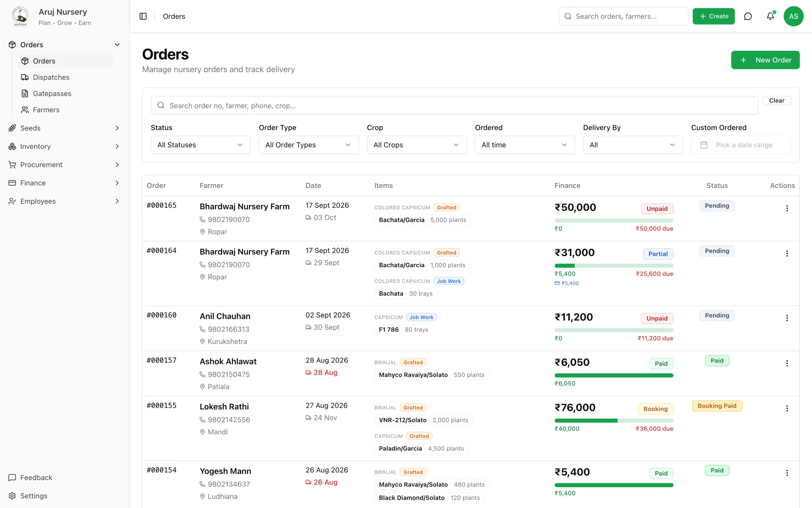The width and height of the screenshot is (812, 508).
Task: Open the notifications bell
Action: point(770,16)
